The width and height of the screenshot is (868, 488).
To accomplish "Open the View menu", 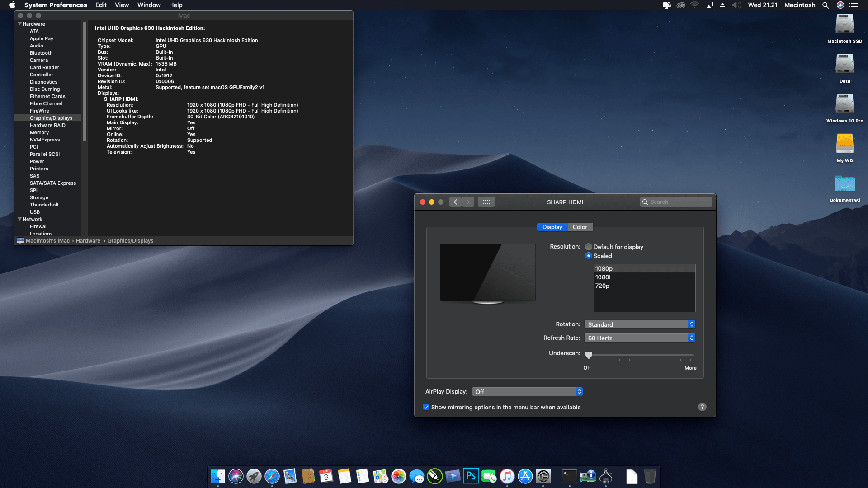I will click(122, 5).
